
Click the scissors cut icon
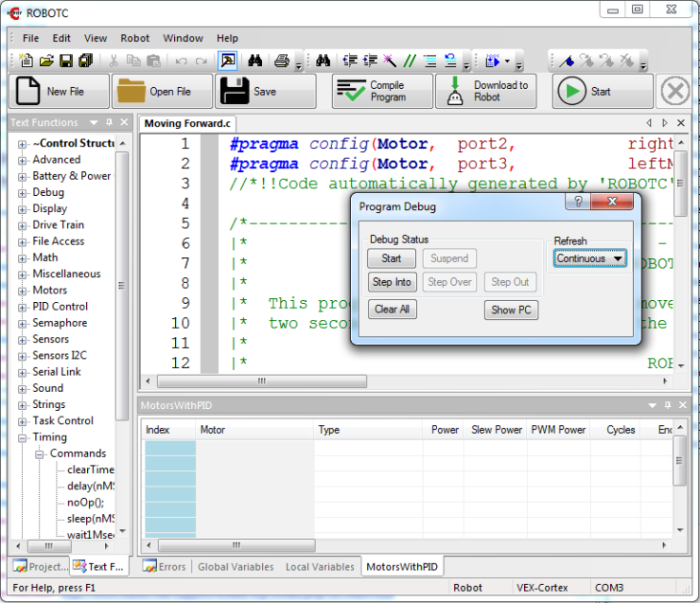[114, 62]
